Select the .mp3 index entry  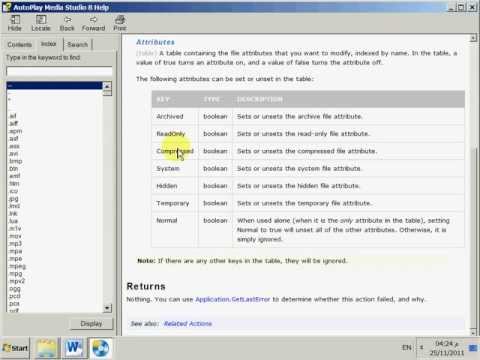point(15,244)
